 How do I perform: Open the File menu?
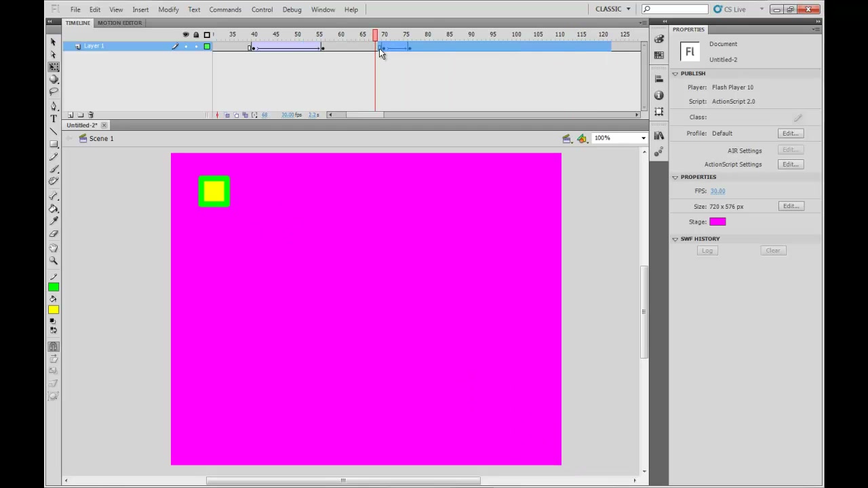pos(75,9)
